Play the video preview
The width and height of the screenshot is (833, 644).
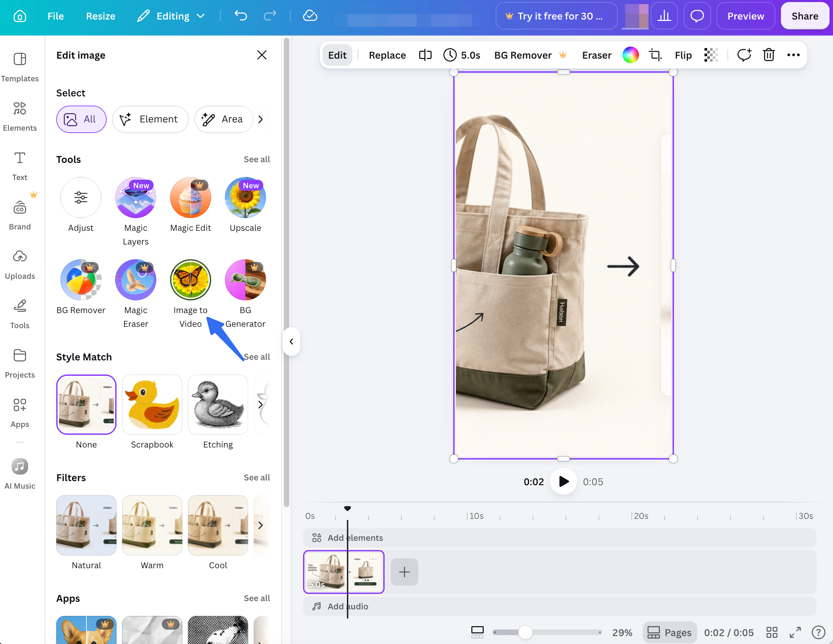coord(563,481)
